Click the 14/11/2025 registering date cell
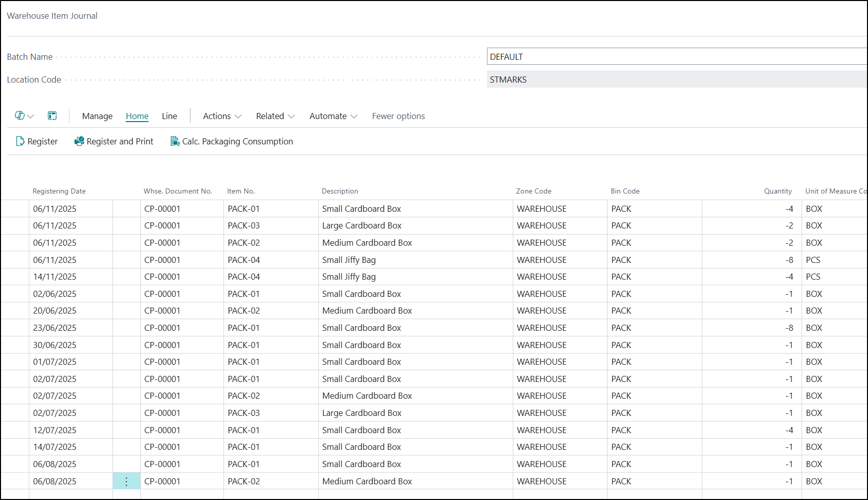This screenshot has height=500, width=868. (55, 277)
